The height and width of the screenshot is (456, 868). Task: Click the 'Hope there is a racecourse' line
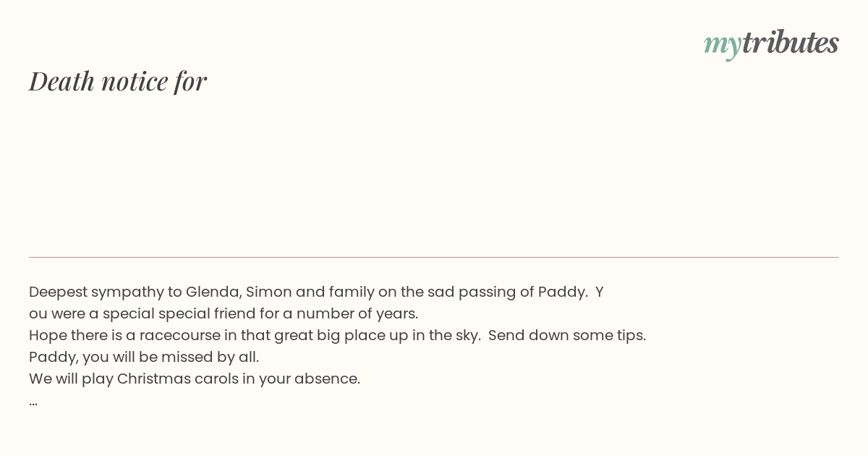click(x=337, y=335)
